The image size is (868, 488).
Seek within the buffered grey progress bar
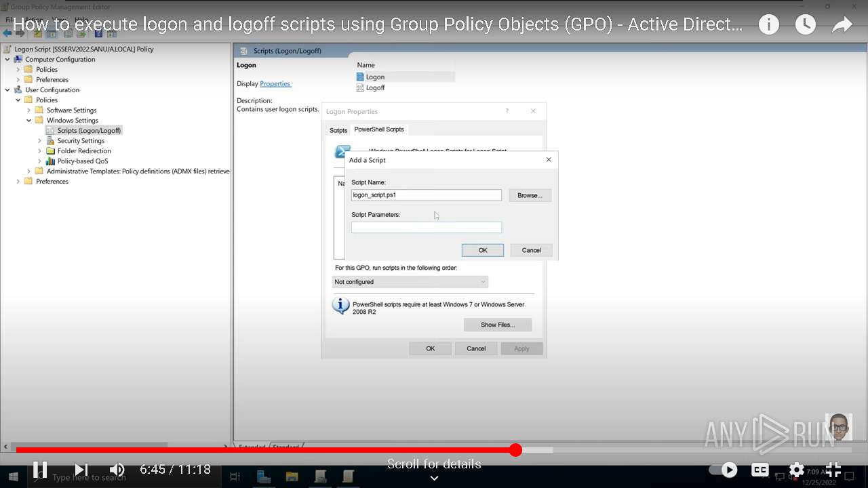click(537, 450)
